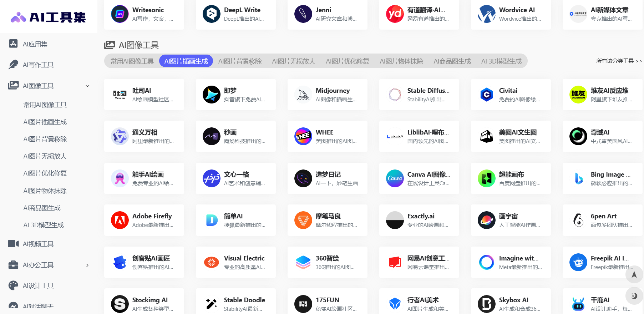Image resolution: width=644 pixels, height=314 pixels.
Task: Click the Writesonic logo icon
Action: point(120,14)
